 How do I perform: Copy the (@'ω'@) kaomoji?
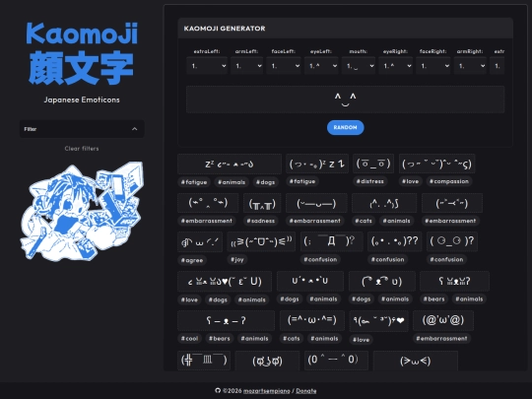coord(443,320)
